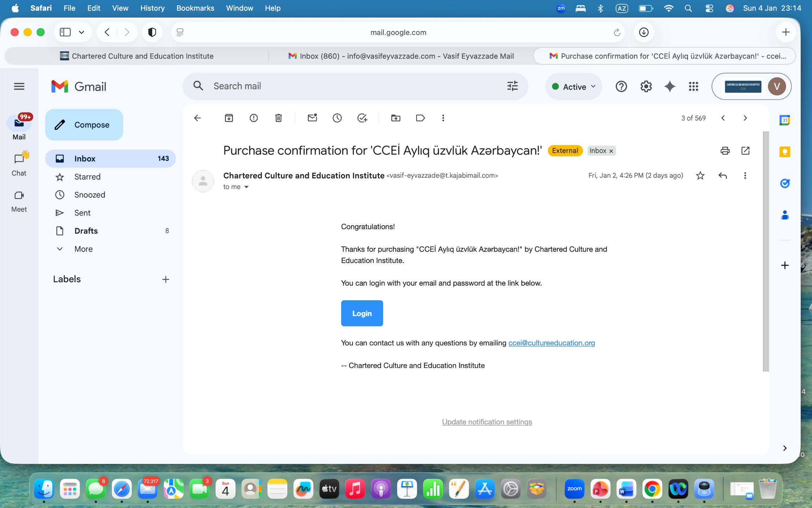The height and width of the screenshot is (508, 812).
Task: Click the Add to Tasks icon
Action: (362, 118)
